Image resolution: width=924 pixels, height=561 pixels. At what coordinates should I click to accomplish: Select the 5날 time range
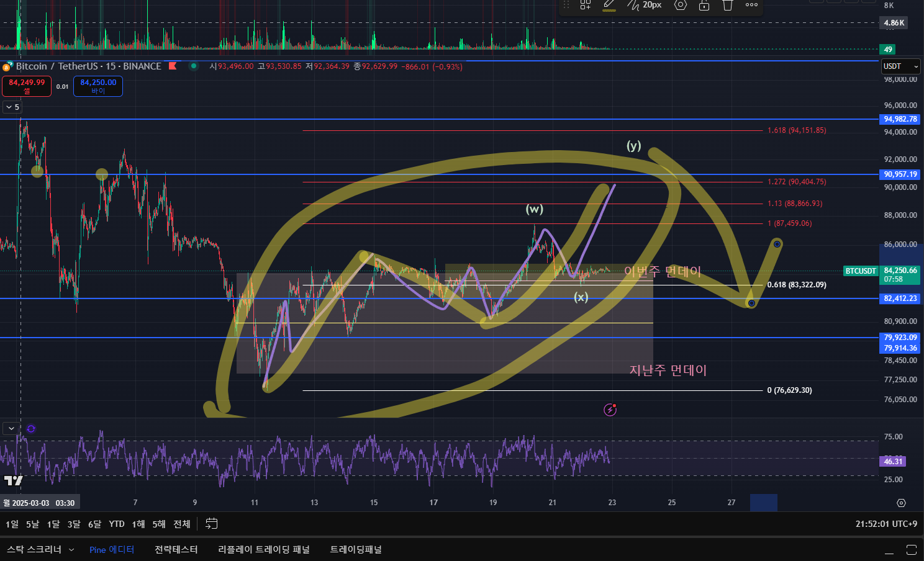[32, 524]
